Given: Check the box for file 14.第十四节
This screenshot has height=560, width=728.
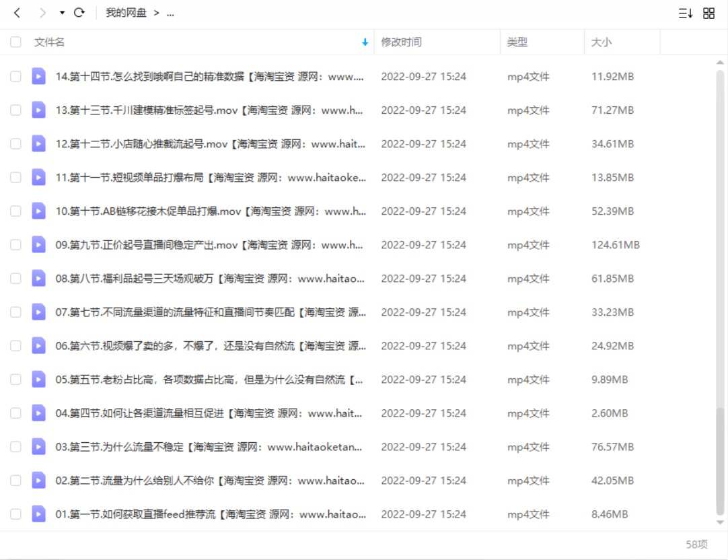Looking at the screenshot, I should (15, 76).
